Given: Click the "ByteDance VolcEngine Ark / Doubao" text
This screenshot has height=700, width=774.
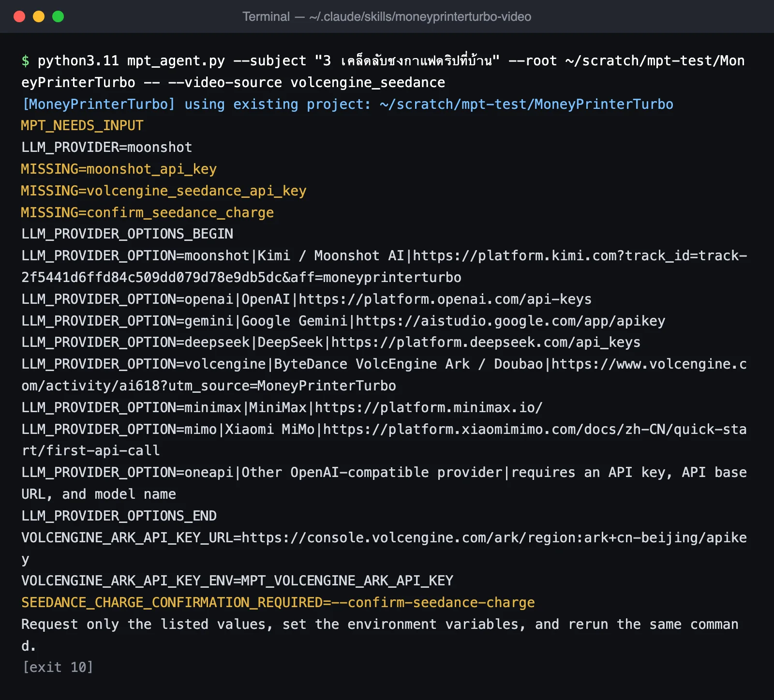Looking at the screenshot, I should tap(409, 364).
